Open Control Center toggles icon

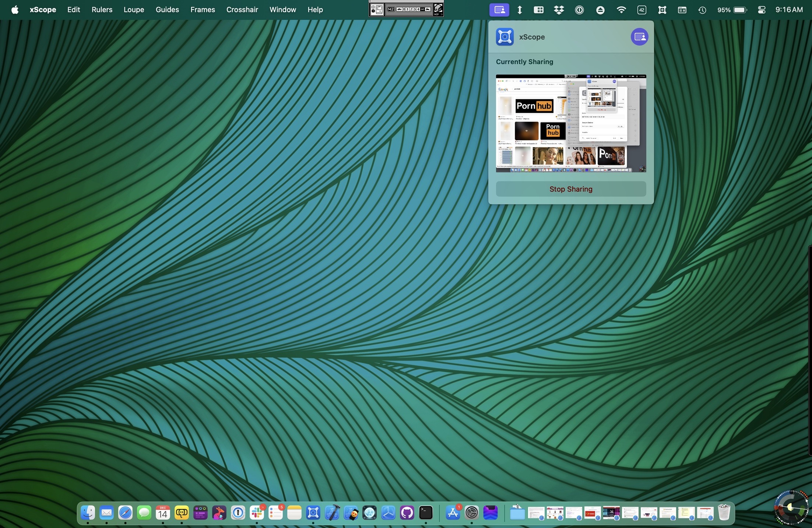pyautogui.click(x=762, y=10)
